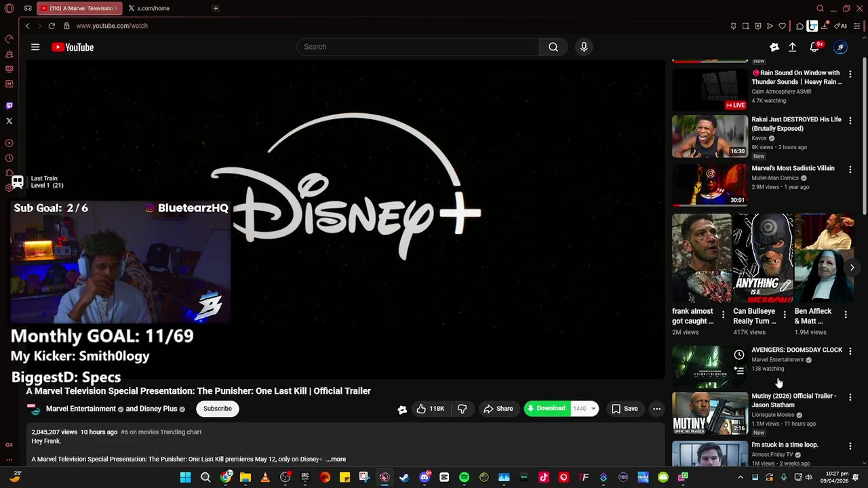Open the Windows Start menu
The height and width of the screenshot is (488, 868).
[x=185, y=477]
